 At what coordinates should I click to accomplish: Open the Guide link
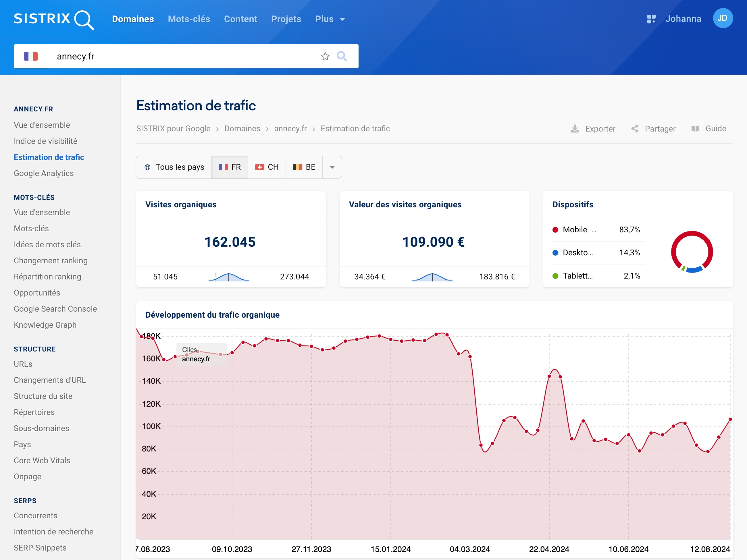pyautogui.click(x=709, y=129)
